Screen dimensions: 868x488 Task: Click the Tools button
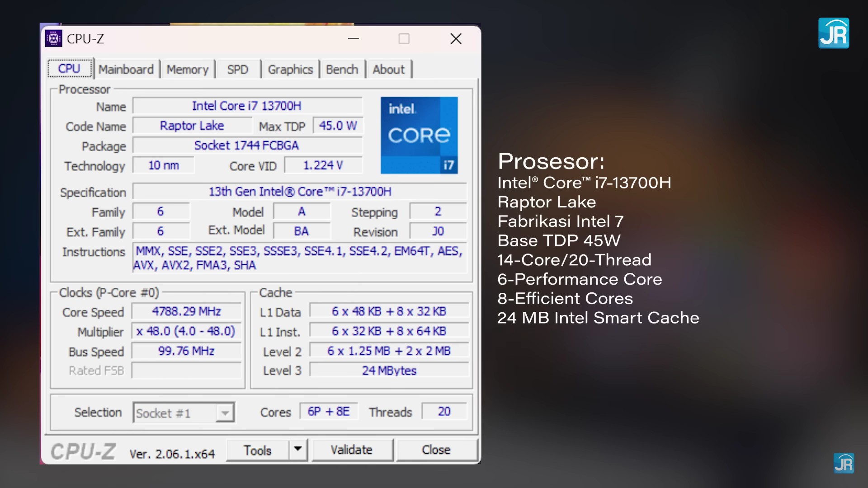point(257,450)
